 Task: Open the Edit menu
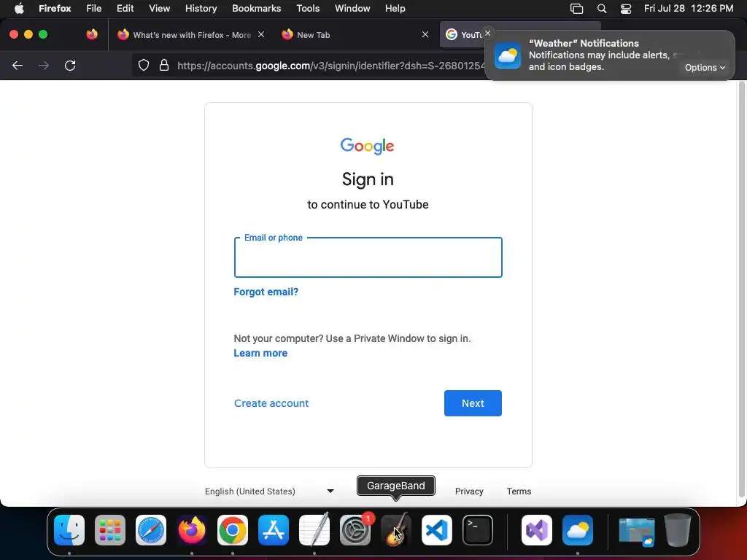click(x=125, y=9)
